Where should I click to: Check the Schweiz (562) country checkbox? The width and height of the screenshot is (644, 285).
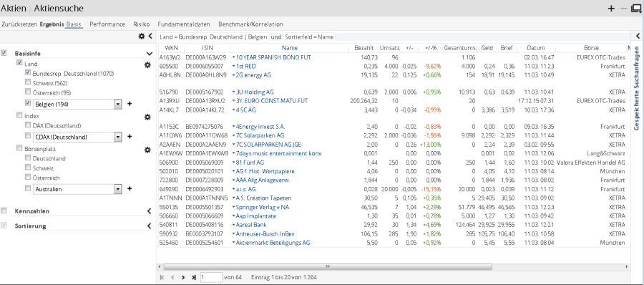tap(27, 82)
